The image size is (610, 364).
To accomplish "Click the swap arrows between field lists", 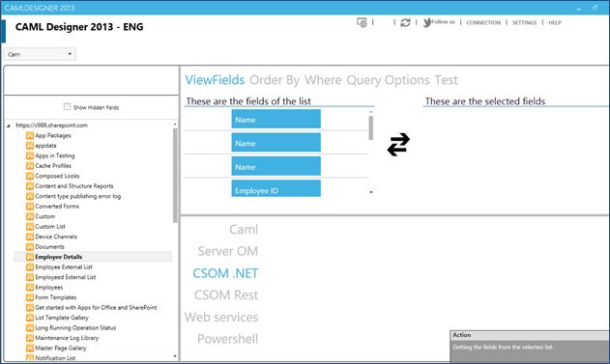I will (398, 145).
